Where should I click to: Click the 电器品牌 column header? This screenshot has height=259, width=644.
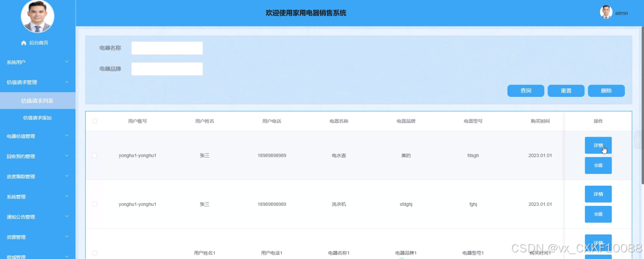coord(406,121)
